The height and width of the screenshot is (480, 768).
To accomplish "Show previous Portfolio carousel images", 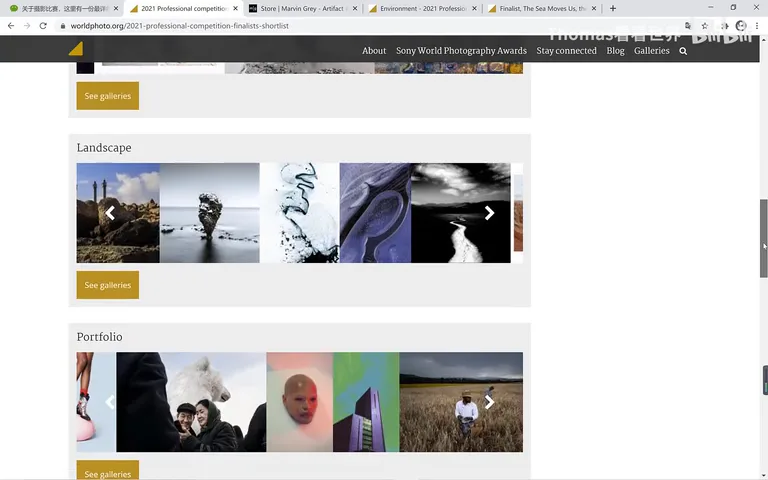I will [x=110, y=402].
